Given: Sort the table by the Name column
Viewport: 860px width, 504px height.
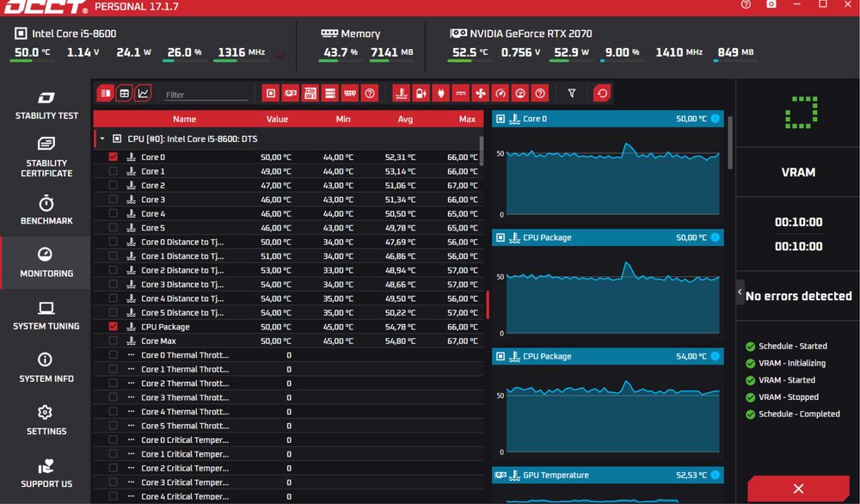Looking at the screenshot, I should [184, 119].
